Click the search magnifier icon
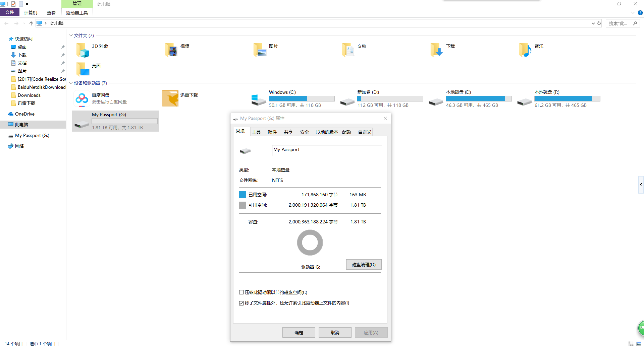This screenshot has height=348, width=644. point(635,23)
